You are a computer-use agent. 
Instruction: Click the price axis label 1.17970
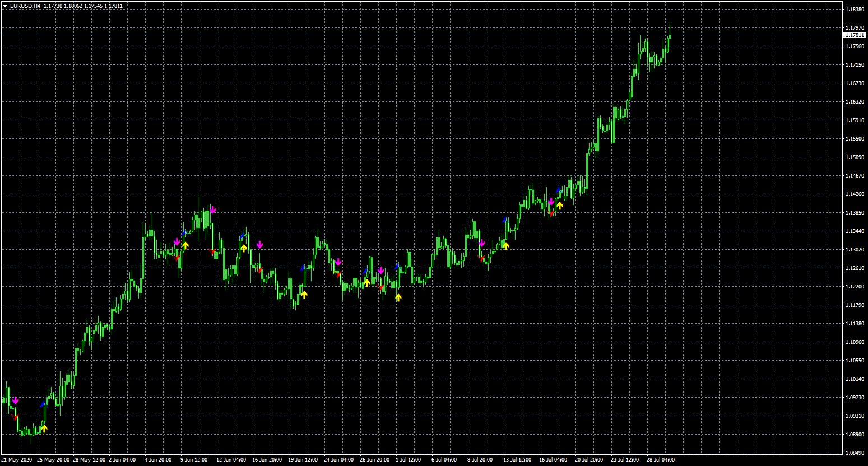click(x=855, y=28)
